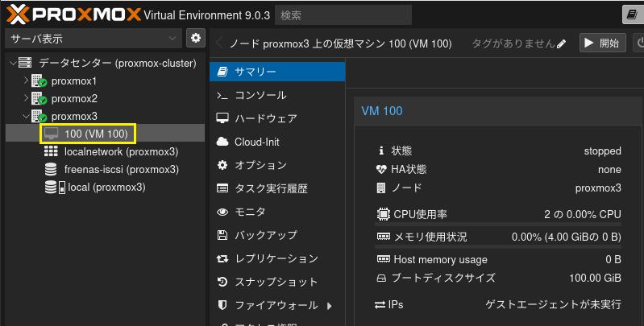Expand ファイアウォール submenu arrow
Viewport: 644px width, 326px height.
click(330, 306)
